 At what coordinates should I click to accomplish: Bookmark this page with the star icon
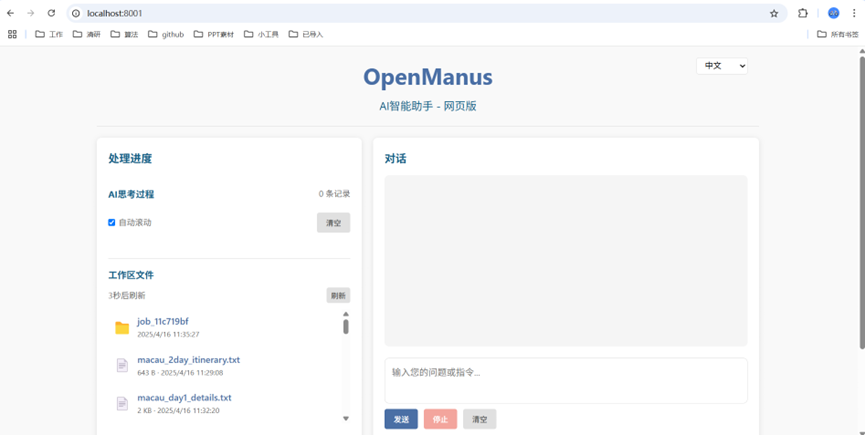point(774,13)
